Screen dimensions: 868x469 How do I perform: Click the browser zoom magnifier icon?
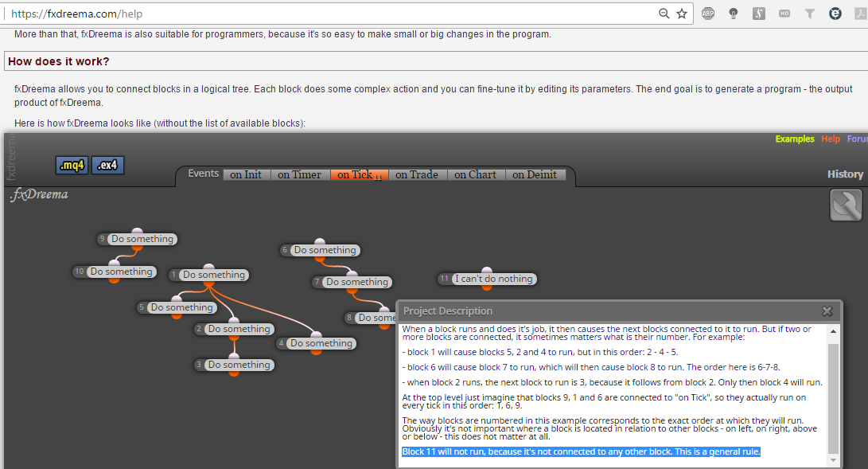(x=664, y=14)
